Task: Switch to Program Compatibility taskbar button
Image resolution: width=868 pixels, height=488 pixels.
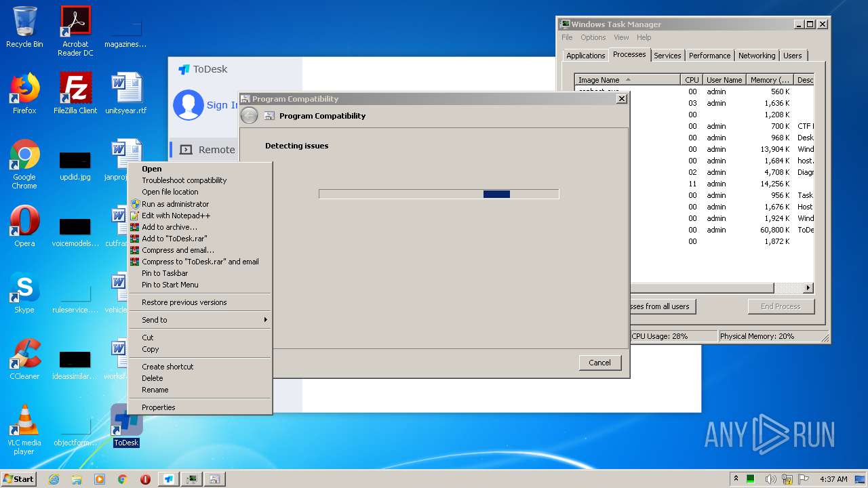Action: pos(215,479)
